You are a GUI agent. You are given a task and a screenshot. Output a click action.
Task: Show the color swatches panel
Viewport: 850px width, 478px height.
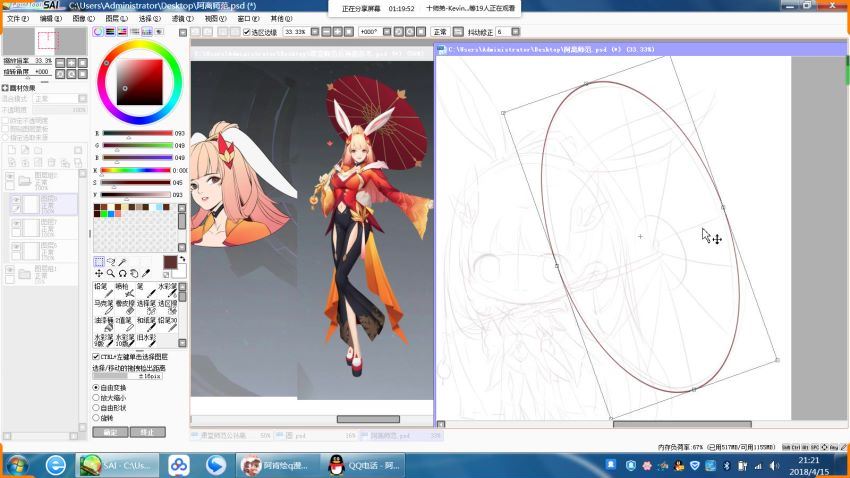pos(146,32)
